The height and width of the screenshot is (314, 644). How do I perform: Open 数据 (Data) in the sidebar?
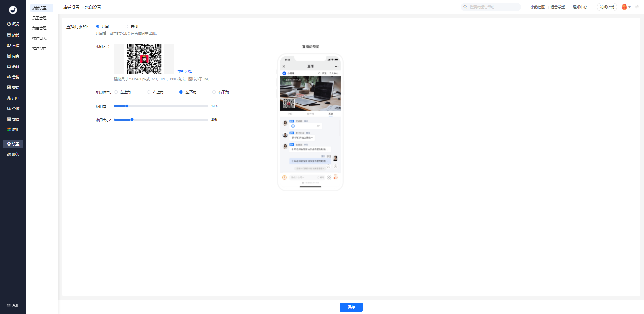click(13, 119)
